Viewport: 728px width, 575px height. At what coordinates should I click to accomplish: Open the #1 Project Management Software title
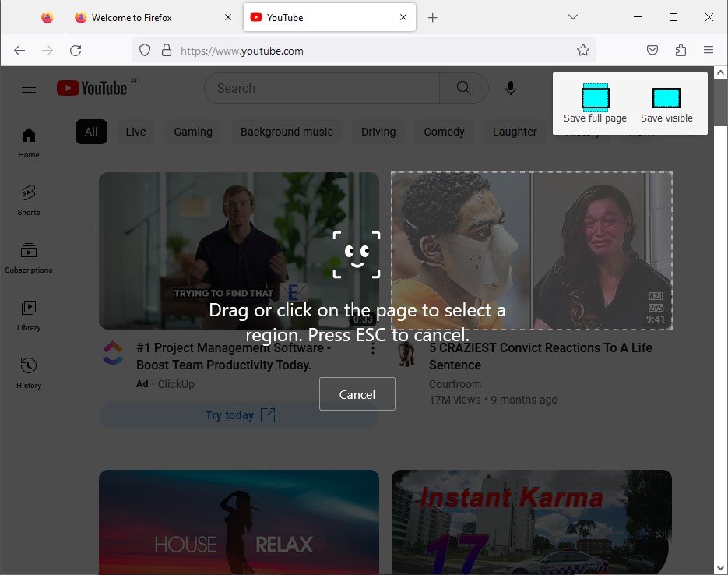click(x=234, y=356)
